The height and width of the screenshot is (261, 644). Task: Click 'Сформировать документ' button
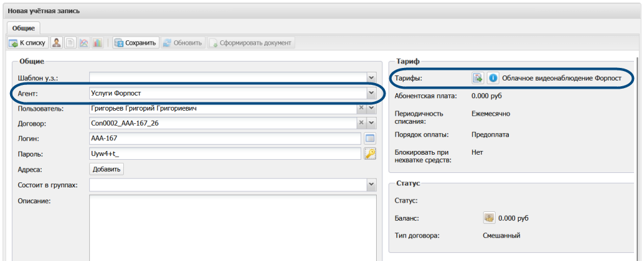pos(252,43)
